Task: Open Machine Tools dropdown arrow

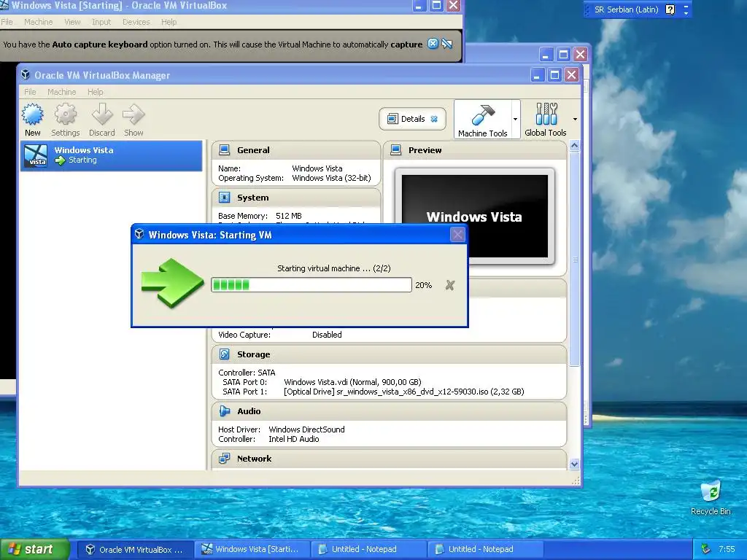Action: pyautogui.click(x=515, y=119)
